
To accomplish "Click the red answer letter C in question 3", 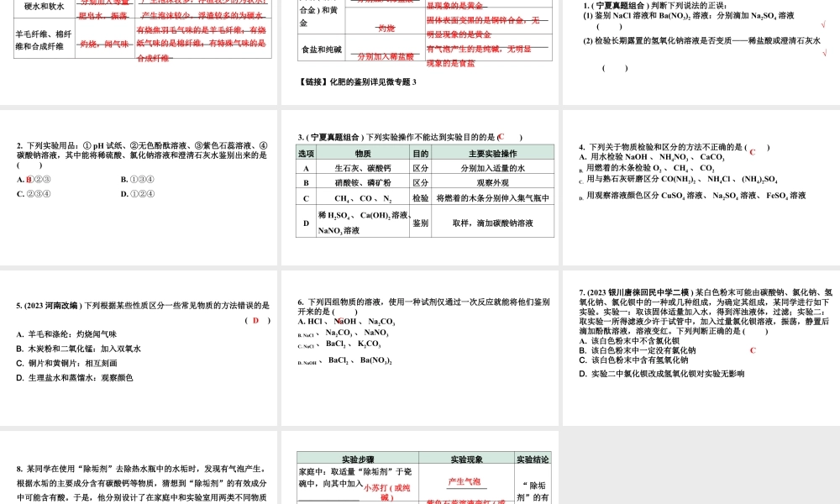I will (501, 138).
